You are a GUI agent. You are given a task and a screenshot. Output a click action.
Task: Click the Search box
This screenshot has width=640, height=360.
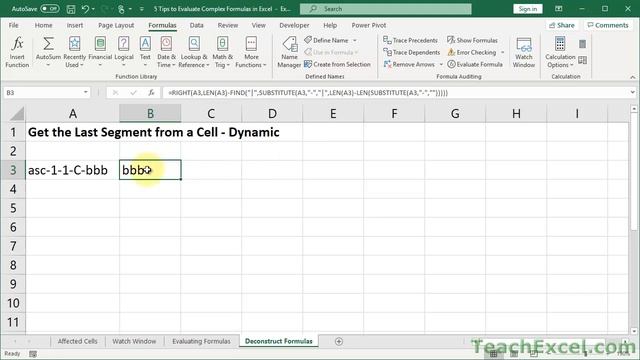click(x=385, y=9)
